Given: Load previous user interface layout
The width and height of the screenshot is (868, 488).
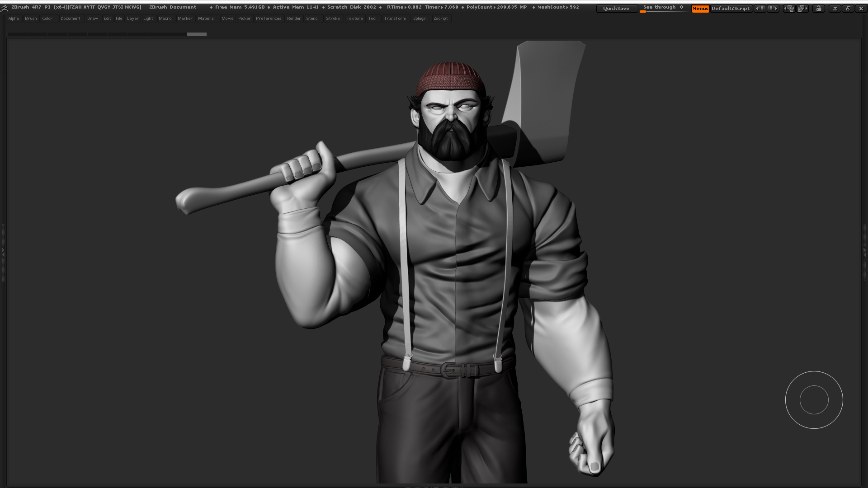Looking at the screenshot, I should [x=789, y=8].
